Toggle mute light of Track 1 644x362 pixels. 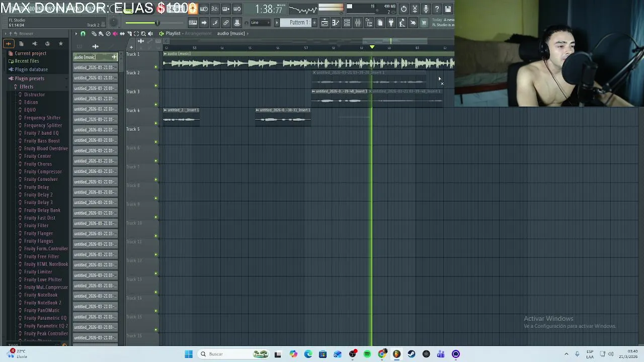click(x=155, y=66)
